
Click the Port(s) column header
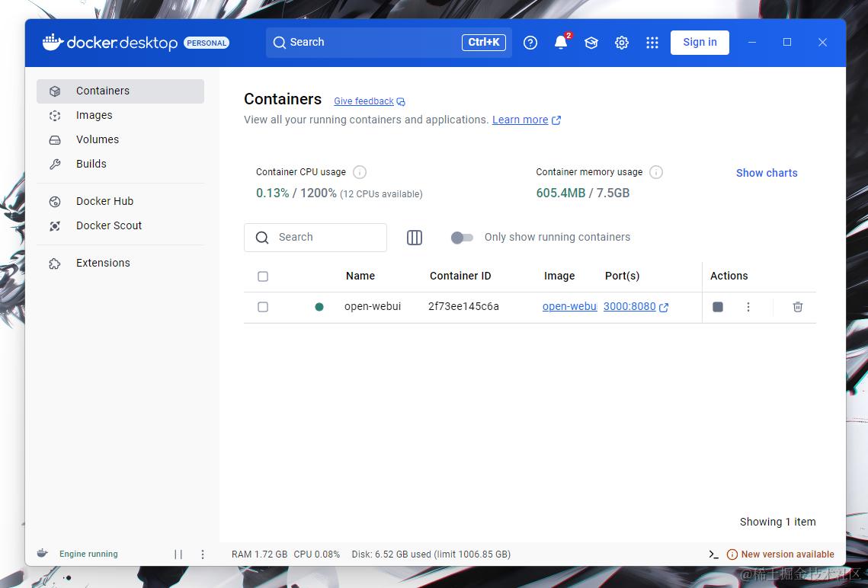[x=622, y=276]
